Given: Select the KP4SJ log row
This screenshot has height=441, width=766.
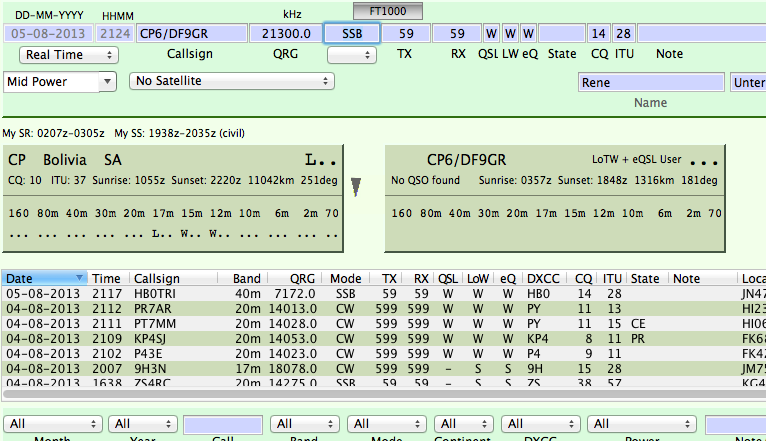Looking at the screenshot, I should [x=383, y=338].
